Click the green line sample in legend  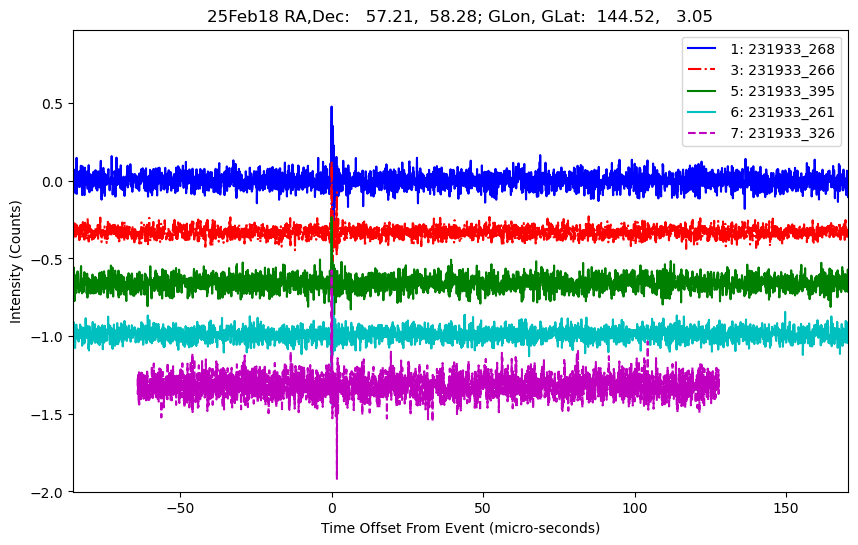coord(702,91)
